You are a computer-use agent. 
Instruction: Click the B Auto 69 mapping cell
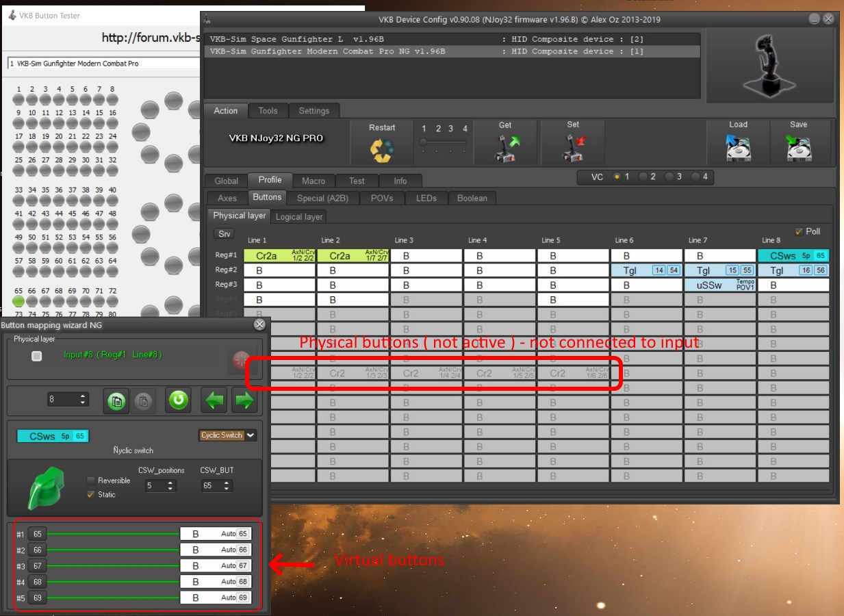coord(216,598)
